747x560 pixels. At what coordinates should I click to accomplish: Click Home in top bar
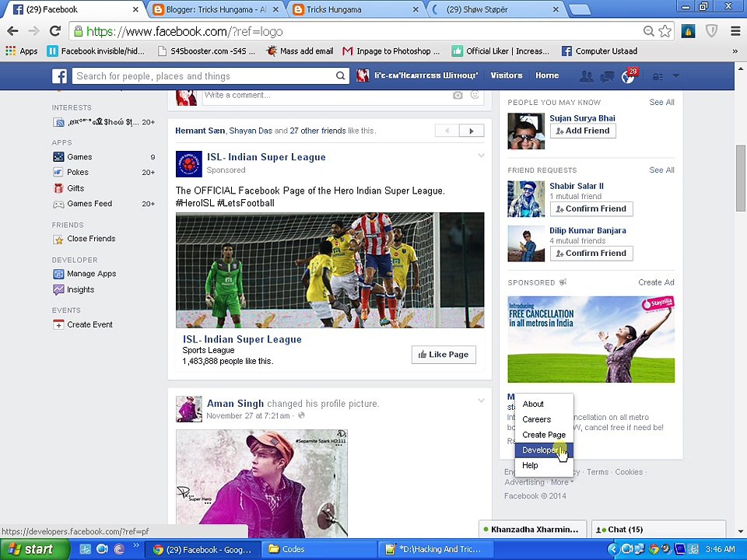coord(547,75)
